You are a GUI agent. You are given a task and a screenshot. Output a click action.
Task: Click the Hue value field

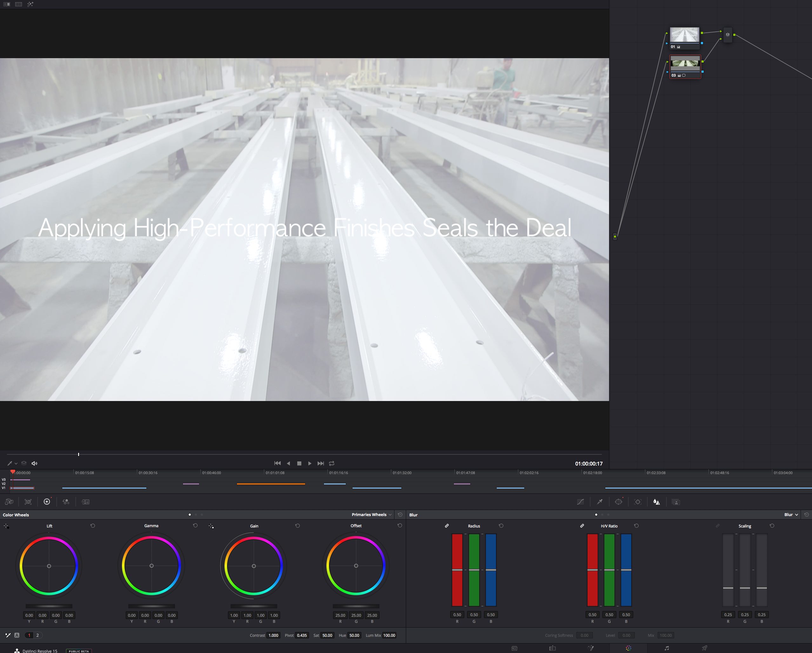pos(354,635)
